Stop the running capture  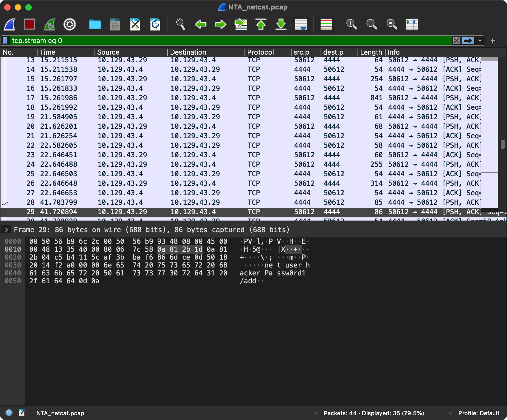[30, 24]
